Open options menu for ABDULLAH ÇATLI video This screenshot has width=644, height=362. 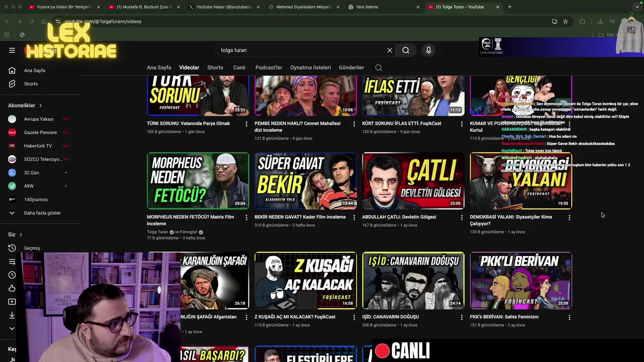pyautogui.click(x=462, y=217)
